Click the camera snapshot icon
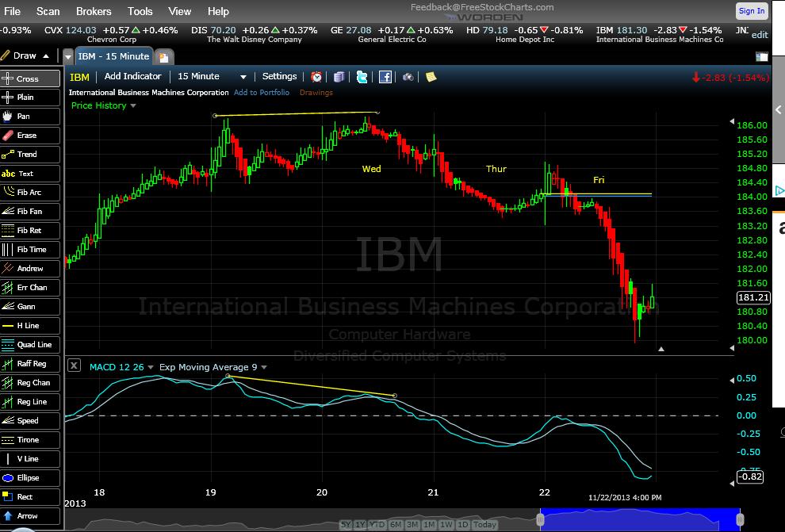The width and height of the screenshot is (785, 532). point(408,77)
